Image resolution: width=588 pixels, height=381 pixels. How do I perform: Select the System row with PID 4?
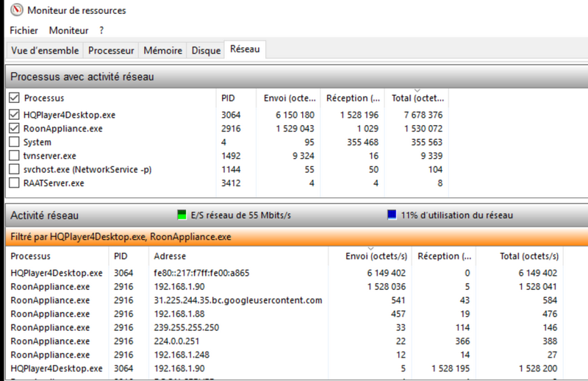pyautogui.click(x=228, y=142)
